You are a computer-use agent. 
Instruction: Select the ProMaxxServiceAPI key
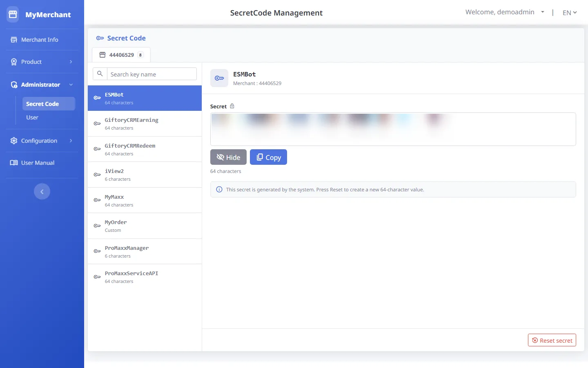[145, 277]
